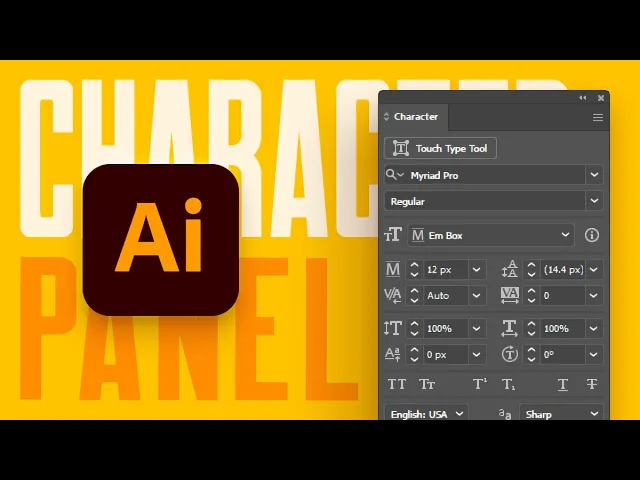Expand the Regular font style dropdown
The image size is (640, 480).
[x=594, y=201]
